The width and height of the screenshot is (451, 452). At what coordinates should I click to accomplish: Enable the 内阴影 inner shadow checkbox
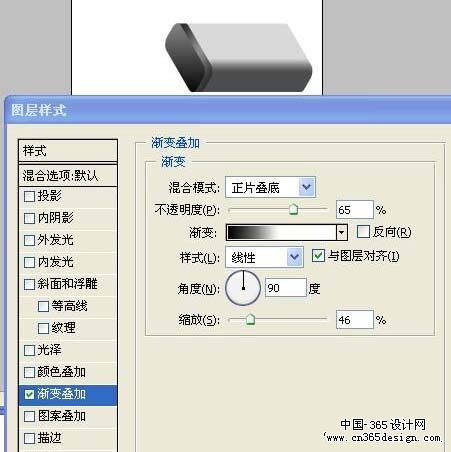(29, 218)
